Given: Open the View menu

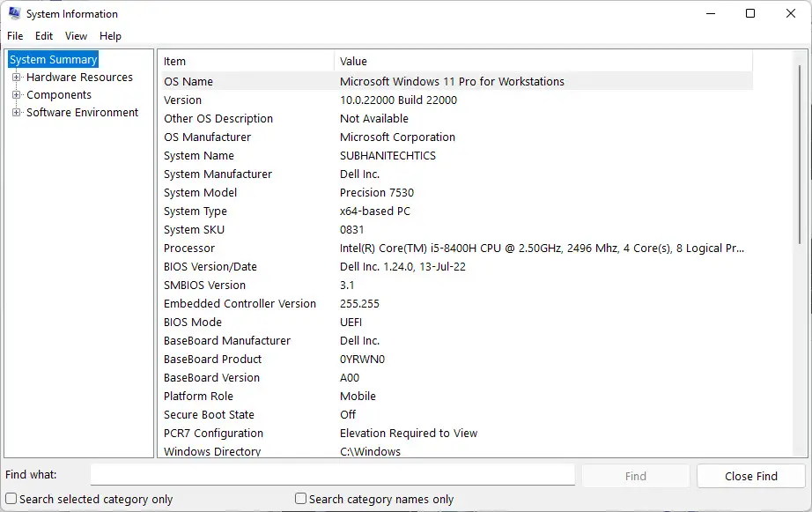Looking at the screenshot, I should 76,36.
